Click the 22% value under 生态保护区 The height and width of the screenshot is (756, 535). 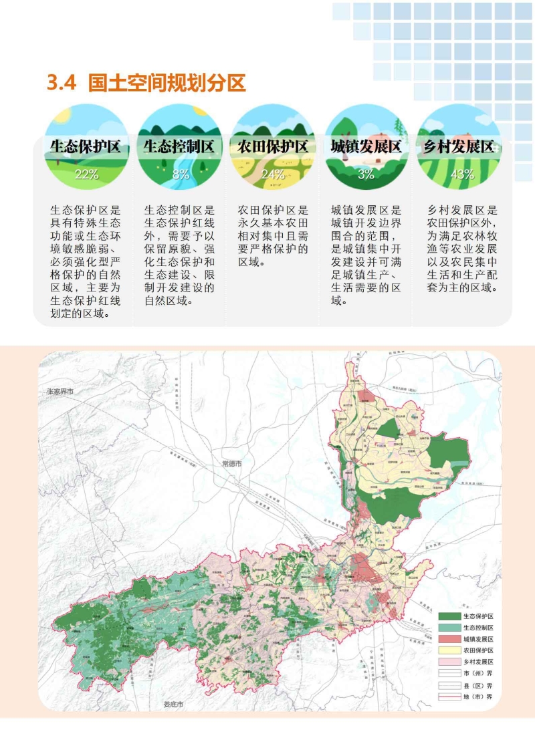[x=86, y=174]
